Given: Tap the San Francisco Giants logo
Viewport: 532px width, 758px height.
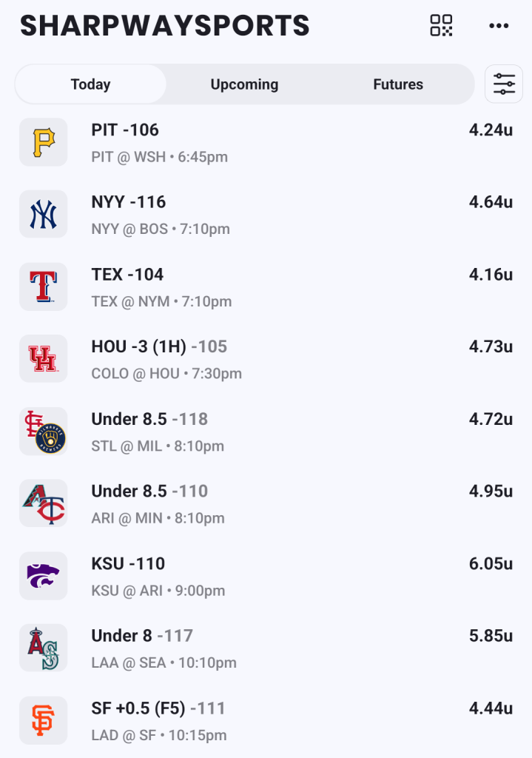Looking at the screenshot, I should 43,720.
